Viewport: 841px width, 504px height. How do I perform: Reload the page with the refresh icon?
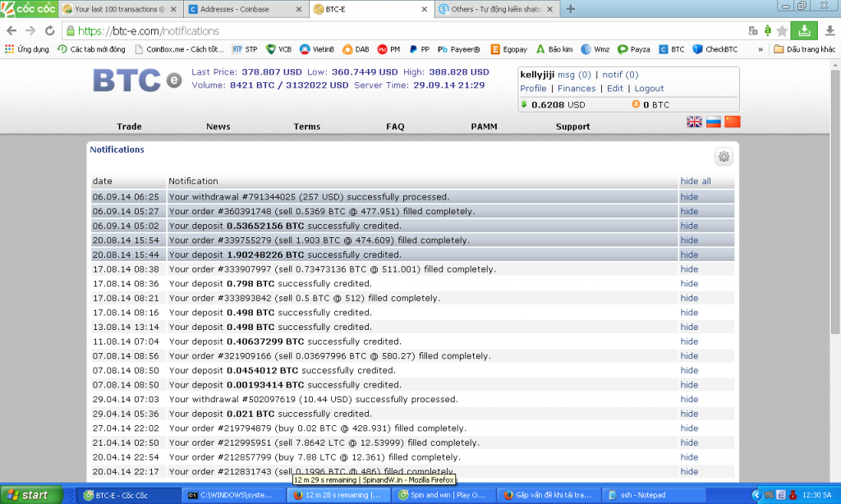coord(49,31)
